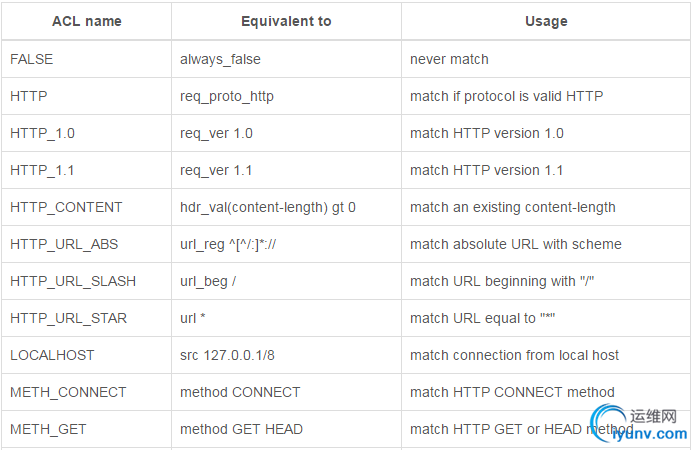This screenshot has width=693, height=450.
Task: Select the FALSE ACL name cell
Action: 32,59
